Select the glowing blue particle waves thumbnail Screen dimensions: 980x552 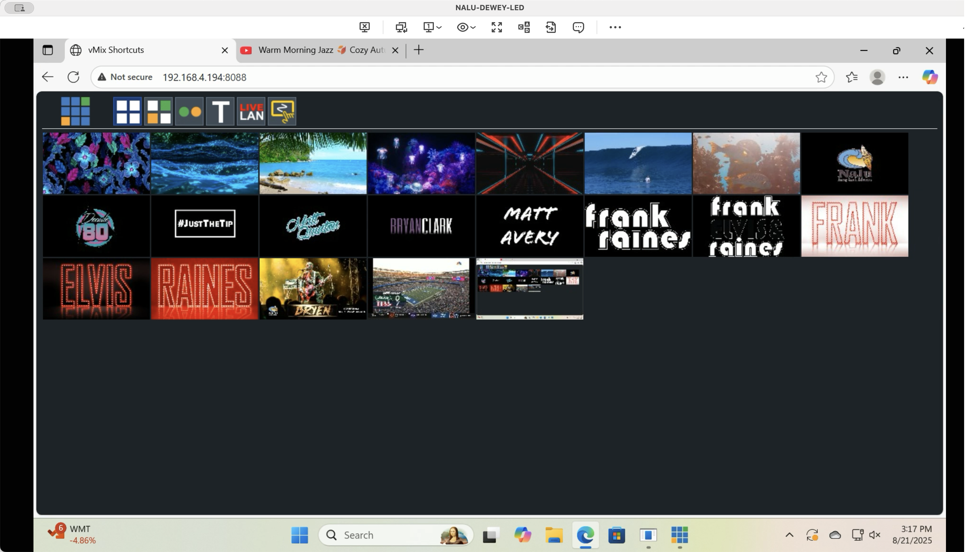205,163
